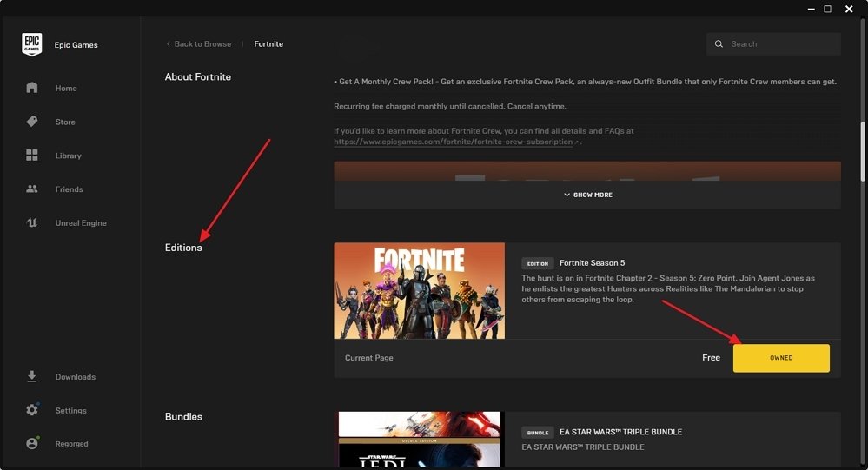Open the Fortnite Season 5 cover thumbnail
This screenshot has width=868, height=470.
pyautogui.click(x=419, y=291)
